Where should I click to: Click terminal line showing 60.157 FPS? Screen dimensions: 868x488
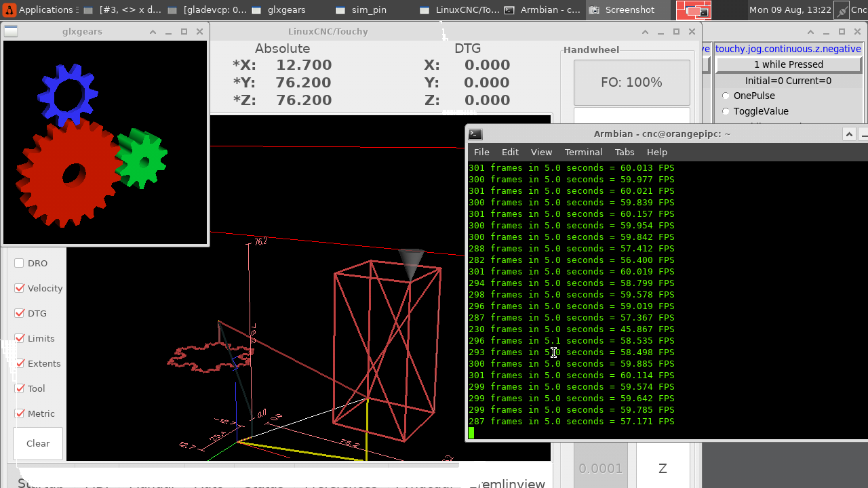pos(572,214)
